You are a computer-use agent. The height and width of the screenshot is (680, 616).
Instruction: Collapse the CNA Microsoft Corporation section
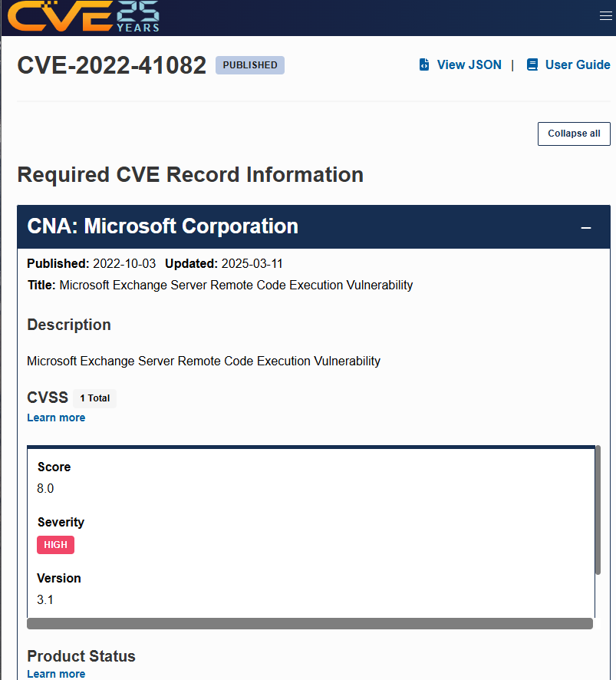pyautogui.click(x=585, y=228)
